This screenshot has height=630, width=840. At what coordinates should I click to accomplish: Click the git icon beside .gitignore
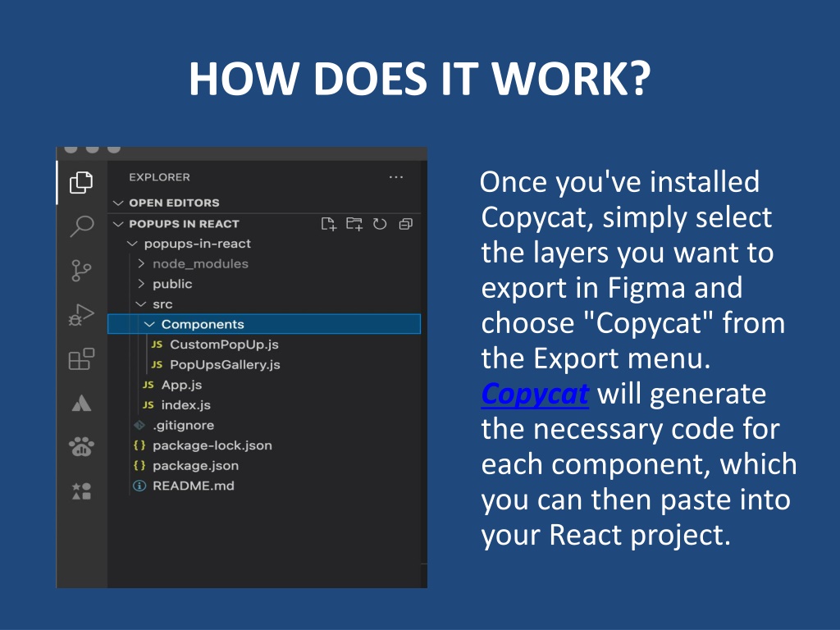click(139, 426)
